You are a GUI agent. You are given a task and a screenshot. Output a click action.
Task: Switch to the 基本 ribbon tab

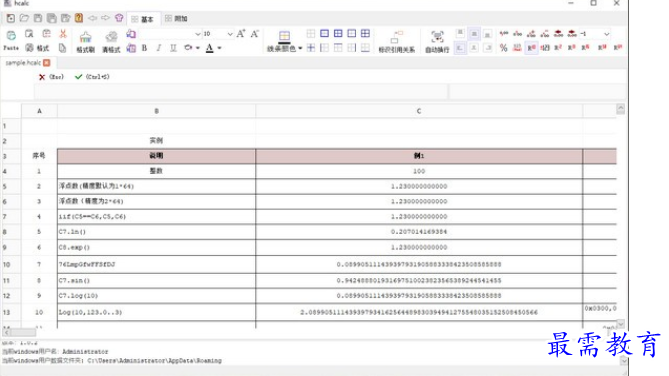pyautogui.click(x=143, y=19)
